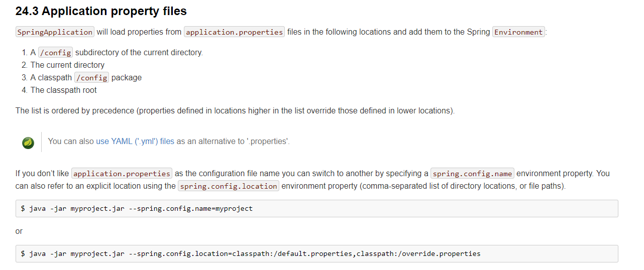The width and height of the screenshot is (644, 270).
Task: Click the word 'or' between the code blocks
Action: [19, 231]
